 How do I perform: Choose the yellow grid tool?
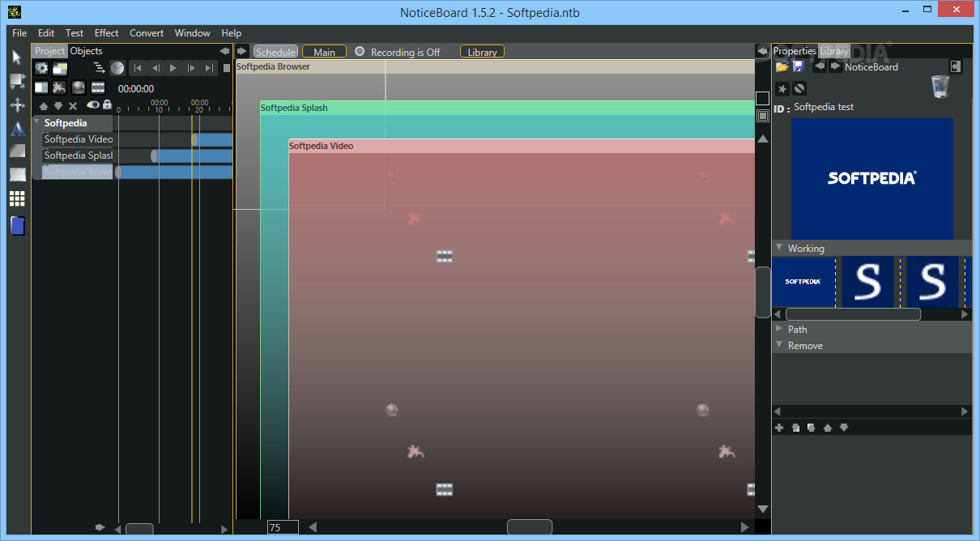tap(17, 198)
